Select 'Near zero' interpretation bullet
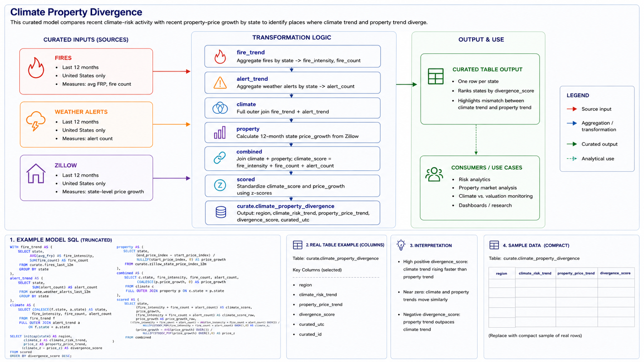644x362 pixels. 436,296
